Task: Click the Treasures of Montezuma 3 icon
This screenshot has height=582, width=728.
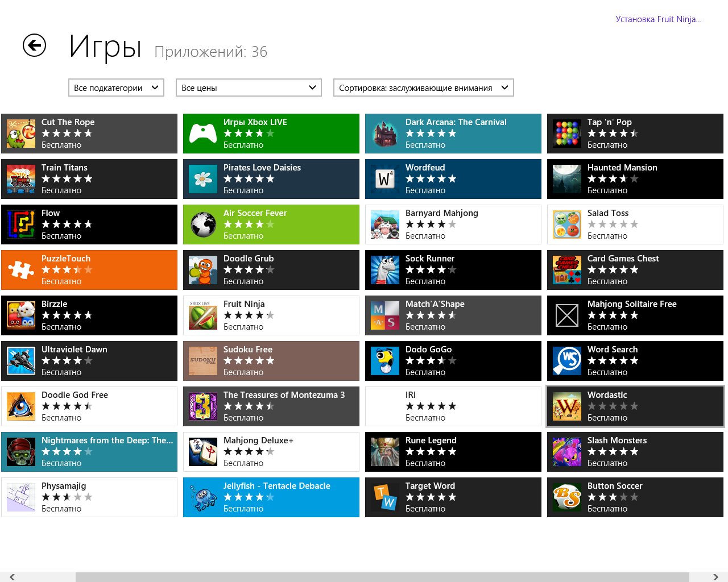Action: pyautogui.click(x=203, y=406)
